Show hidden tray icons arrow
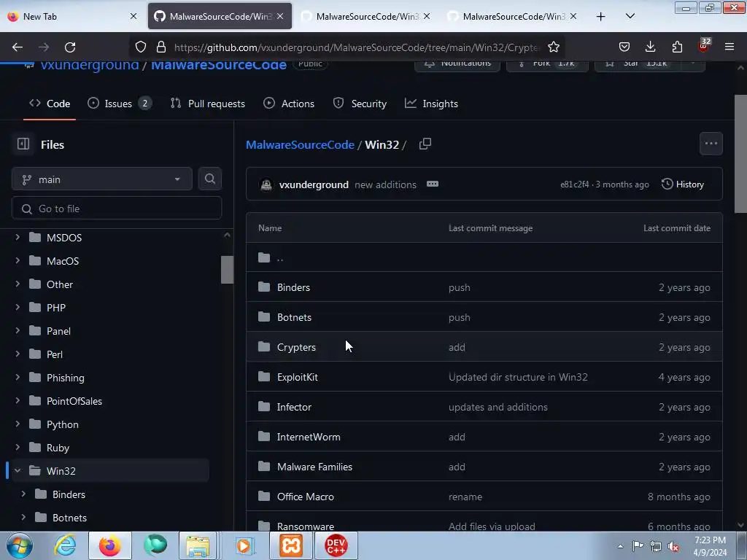747x560 pixels. pyautogui.click(x=620, y=546)
